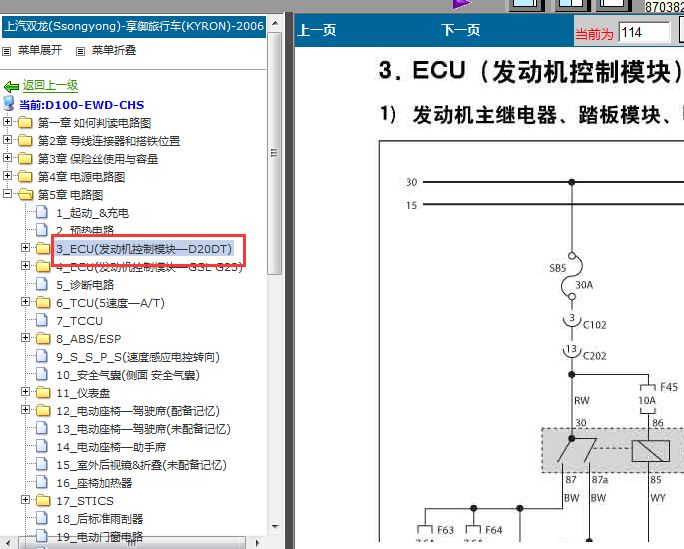Expand the 12_电动座椅 配备记忆 node
Image resolution: width=684 pixels, height=549 pixels.
25,409
